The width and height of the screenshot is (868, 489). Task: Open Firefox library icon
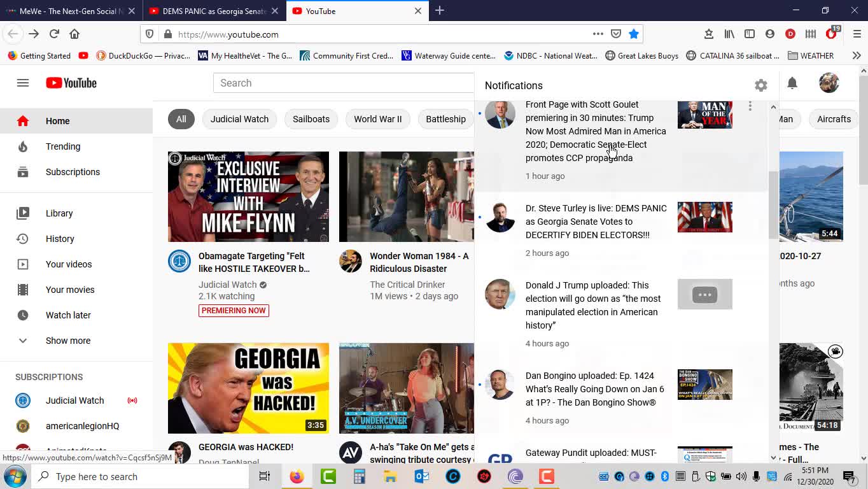pos(729,34)
